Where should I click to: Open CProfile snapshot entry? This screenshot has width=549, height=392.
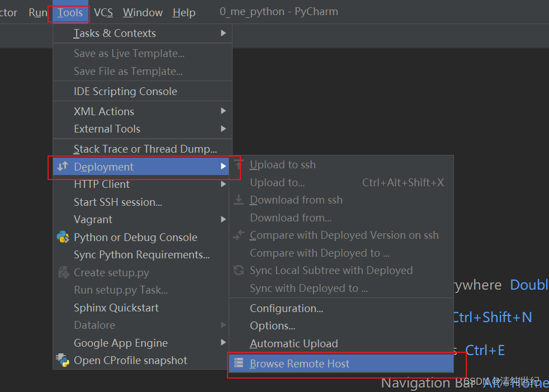tap(141, 361)
